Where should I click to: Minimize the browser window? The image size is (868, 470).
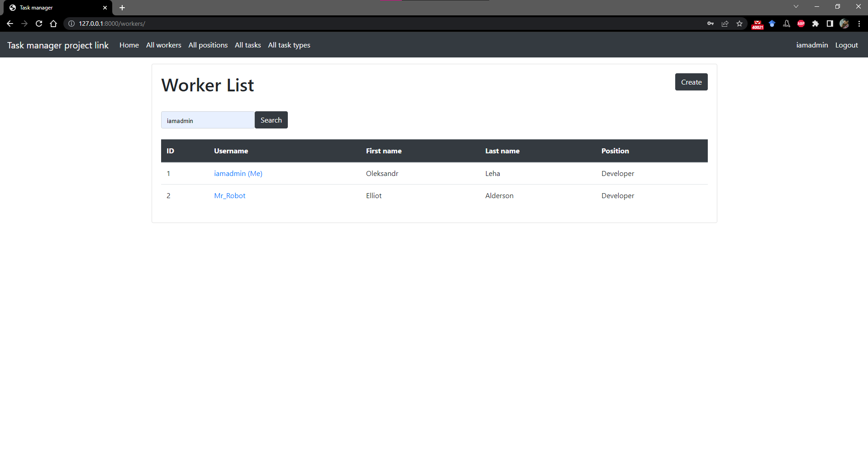817,6
